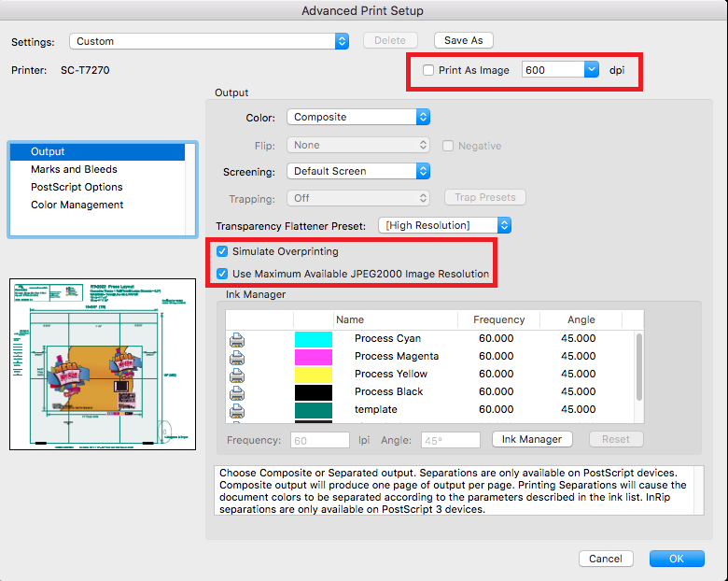Uncheck Simulate Overprinting
The image size is (728, 581).
pos(222,251)
